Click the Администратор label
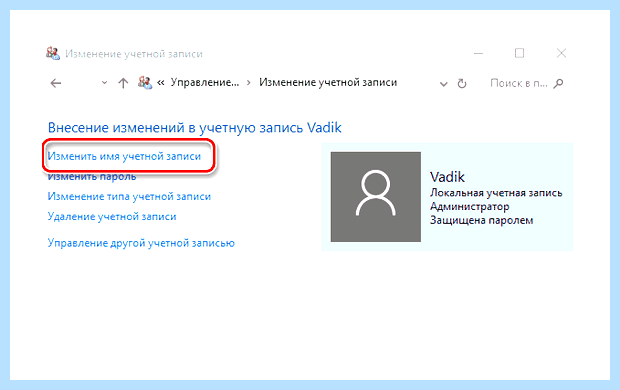This screenshot has height=390, width=620. click(470, 206)
